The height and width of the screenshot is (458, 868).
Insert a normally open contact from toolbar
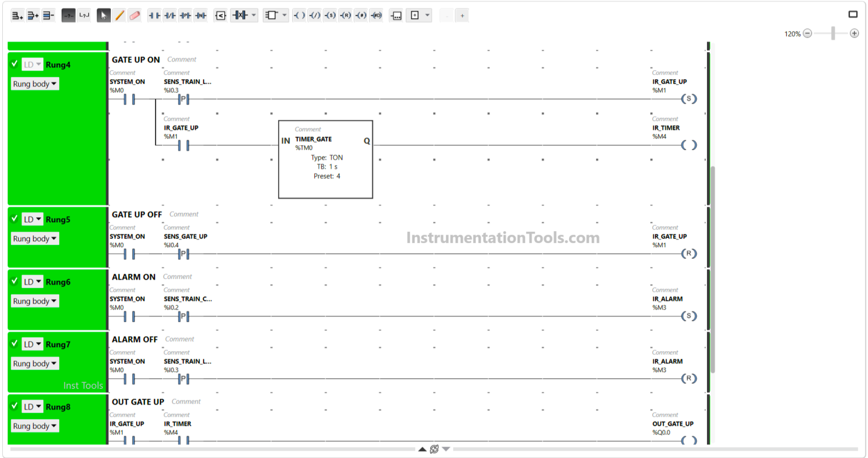[154, 15]
